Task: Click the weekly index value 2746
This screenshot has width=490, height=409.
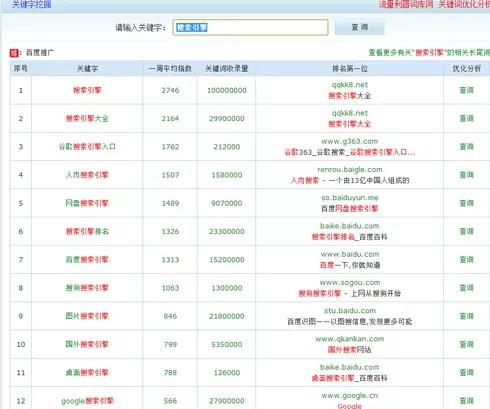Action: tap(170, 90)
